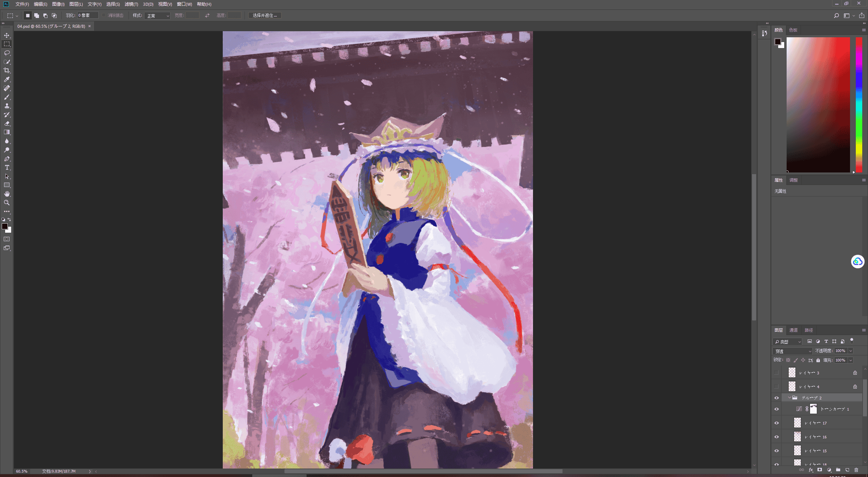Image resolution: width=868 pixels, height=477 pixels.
Task: Add a layer mask via mask icon
Action: click(x=820, y=470)
